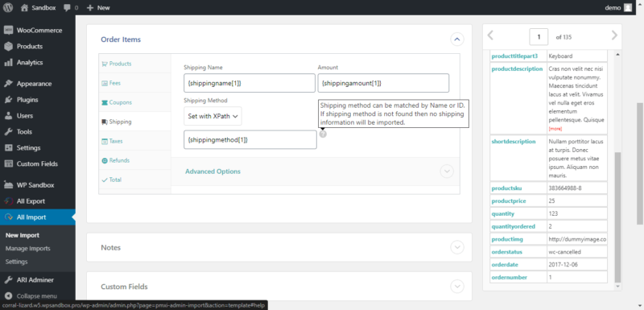Click the WP Sandbox icon

(x=8, y=185)
